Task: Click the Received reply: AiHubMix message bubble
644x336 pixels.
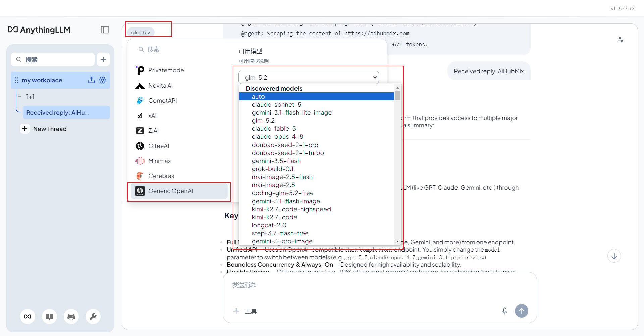Action: (489, 71)
